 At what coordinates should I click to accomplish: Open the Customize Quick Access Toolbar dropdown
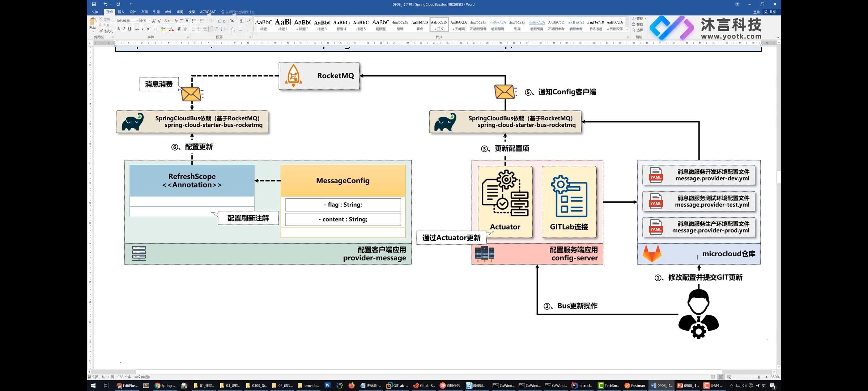point(131,4)
